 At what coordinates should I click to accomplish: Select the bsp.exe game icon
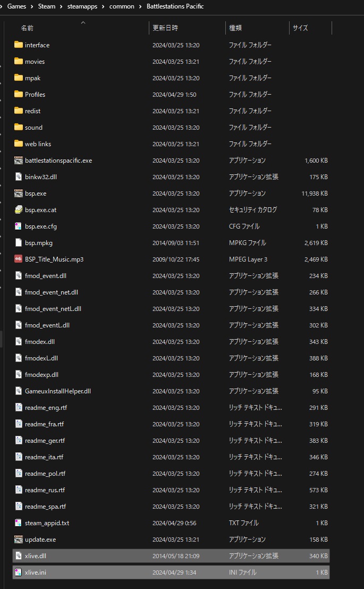[x=19, y=193]
